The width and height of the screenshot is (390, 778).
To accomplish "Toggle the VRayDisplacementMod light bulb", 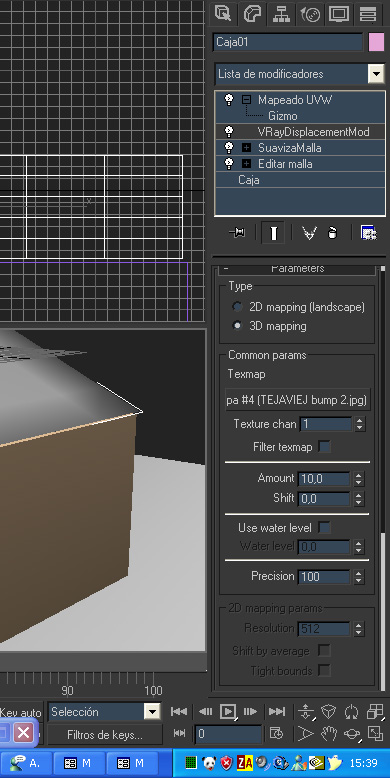I will [229, 131].
